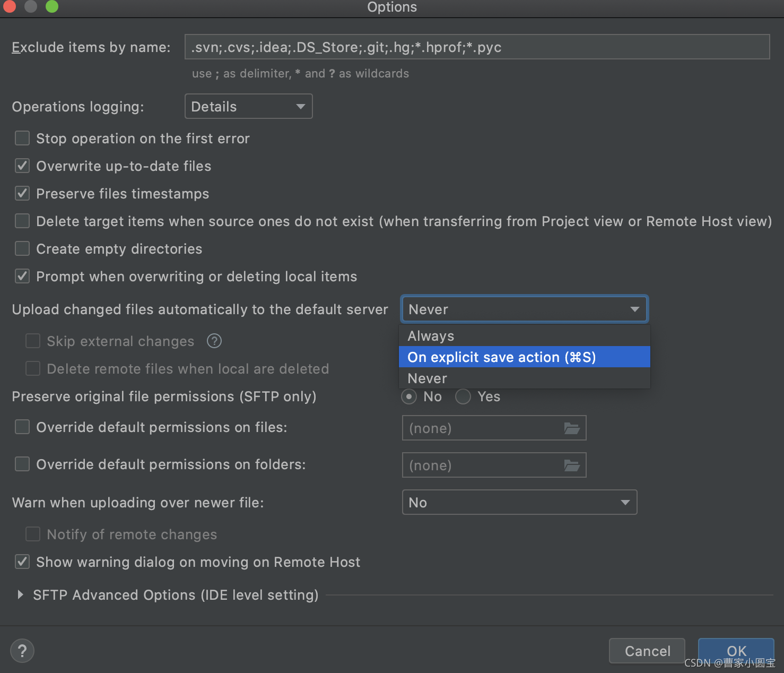Select Yes for preserve file permissions
The width and height of the screenshot is (784, 673).
tap(463, 396)
